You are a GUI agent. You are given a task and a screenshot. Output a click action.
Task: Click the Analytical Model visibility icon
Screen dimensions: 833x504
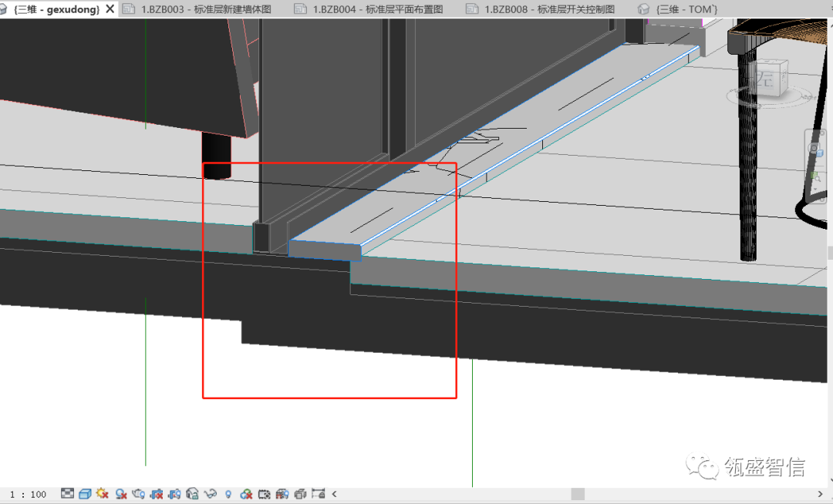[x=282, y=494]
